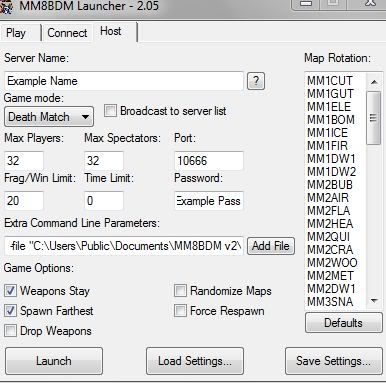Click the Save Settings... button
The image size is (386, 383).
(334, 361)
